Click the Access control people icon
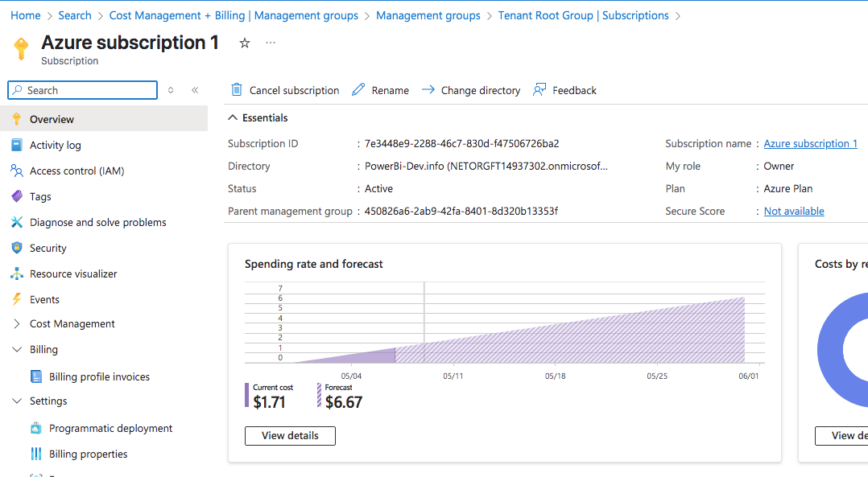This screenshot has width=868, height=477. click(17, 171)
